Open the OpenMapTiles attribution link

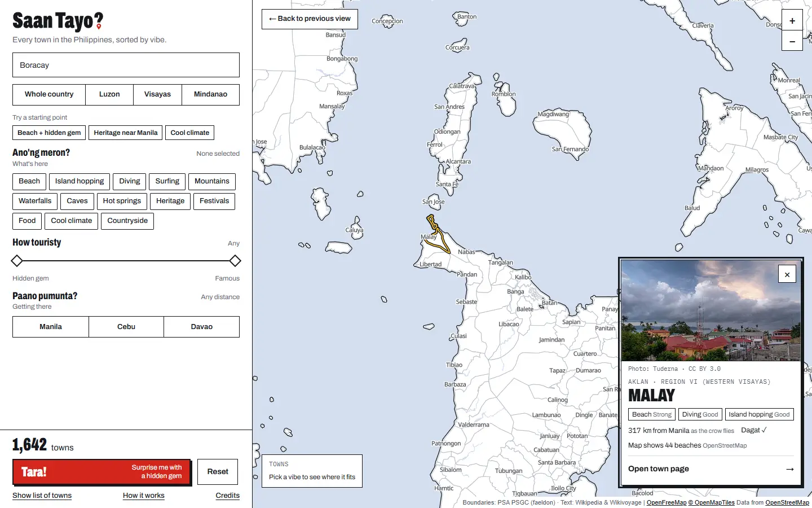tap(712, 502)
